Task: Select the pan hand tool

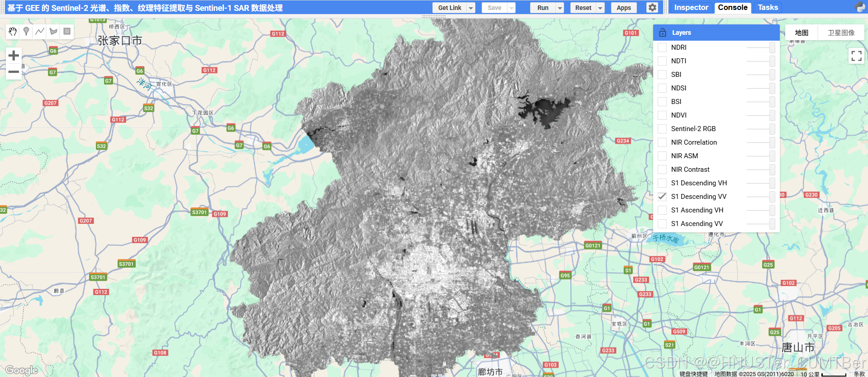Action: click(x=13, y=31)
